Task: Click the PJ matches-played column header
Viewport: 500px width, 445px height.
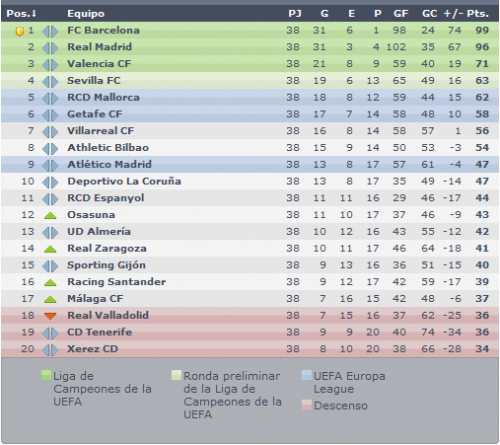Action: coord(295,14)
